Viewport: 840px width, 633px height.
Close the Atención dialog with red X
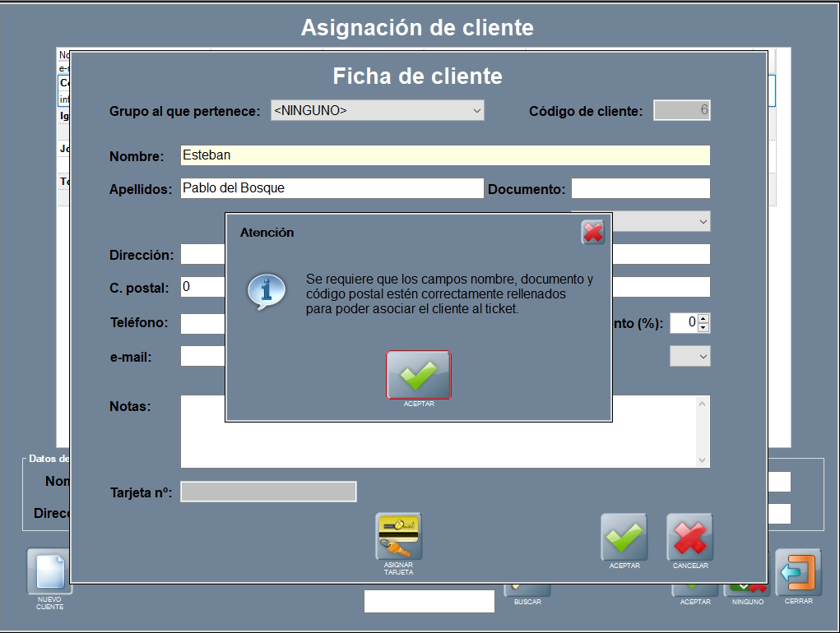pos(592,233)
